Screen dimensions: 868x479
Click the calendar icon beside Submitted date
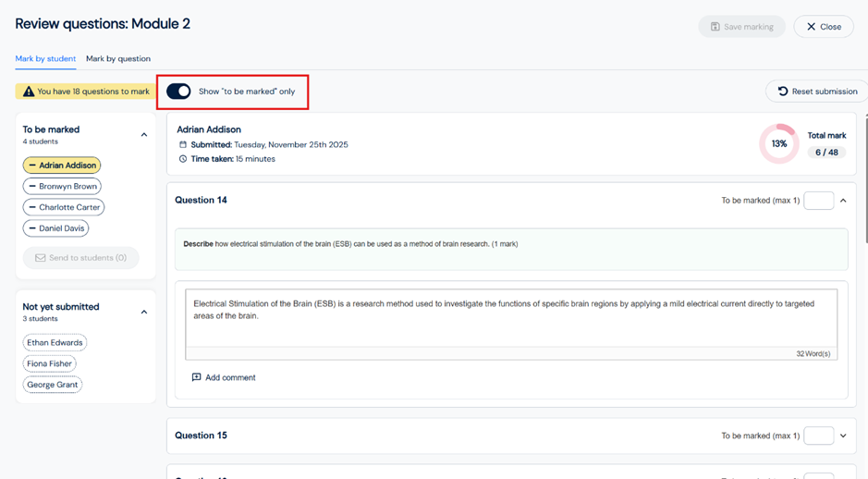click(183, 144)
